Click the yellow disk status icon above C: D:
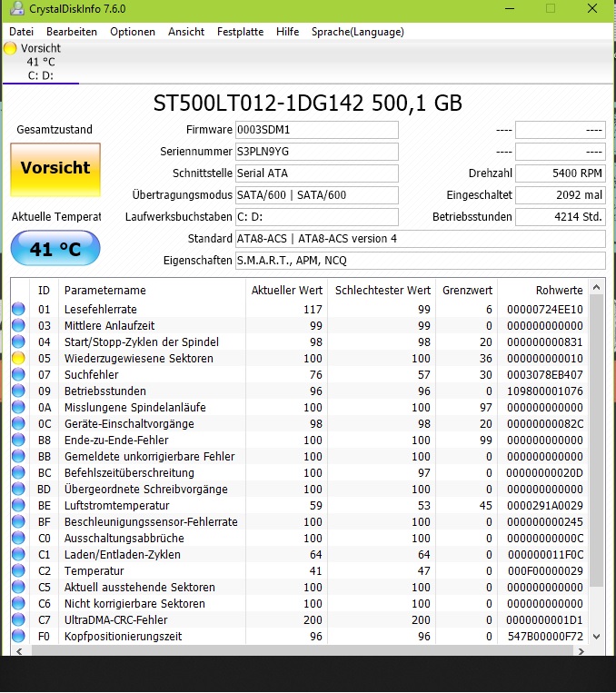Image resolution: width=616 pixels, height=693 pixels. 10,48
